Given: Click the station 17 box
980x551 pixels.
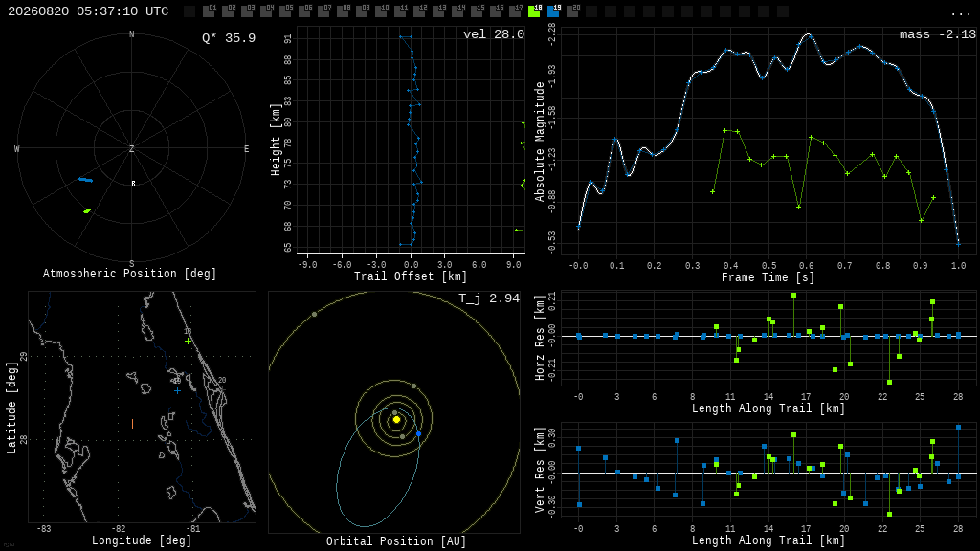Looking at the screenshot, I should click(x=515, y=11).
